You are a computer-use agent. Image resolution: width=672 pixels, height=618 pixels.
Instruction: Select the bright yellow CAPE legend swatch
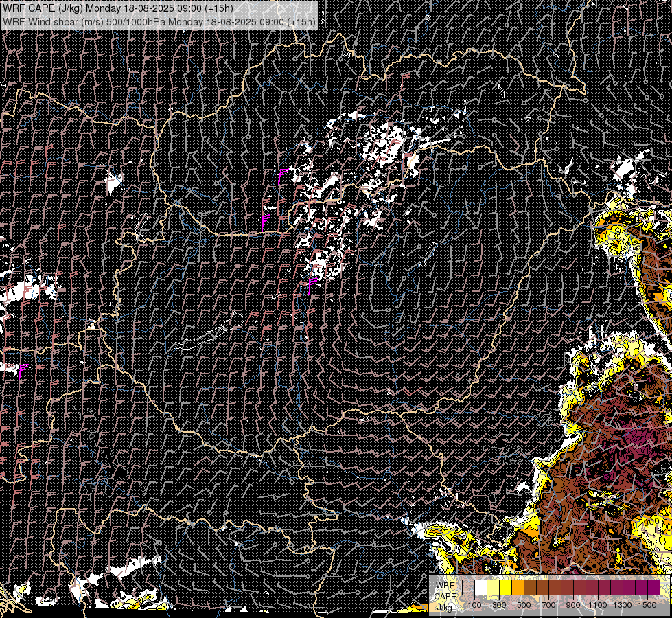505,587
